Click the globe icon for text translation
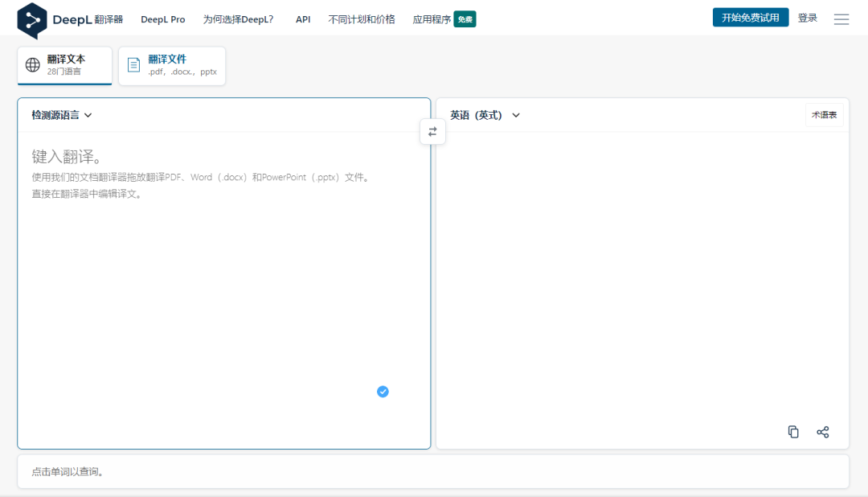 [33, 65]
